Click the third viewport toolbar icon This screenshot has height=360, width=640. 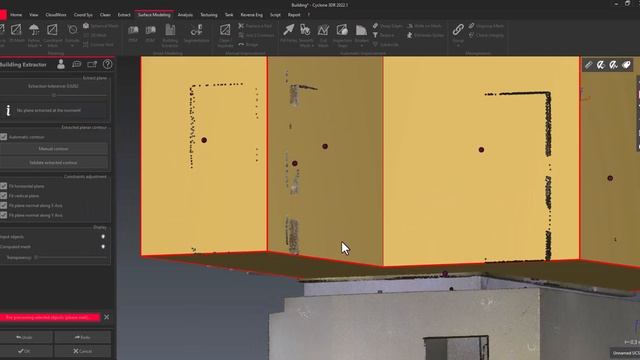pyautogui.click(x=613, y=65)
